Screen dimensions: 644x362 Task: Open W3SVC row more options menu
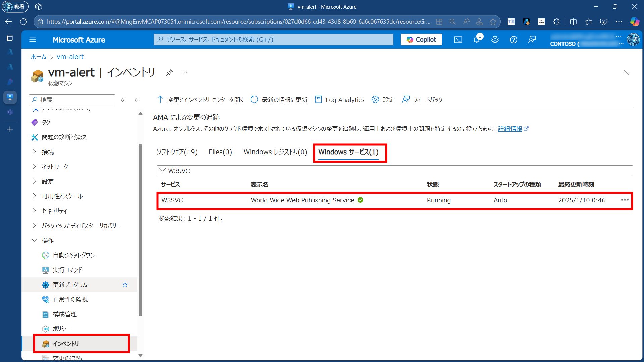coord(625,200)
